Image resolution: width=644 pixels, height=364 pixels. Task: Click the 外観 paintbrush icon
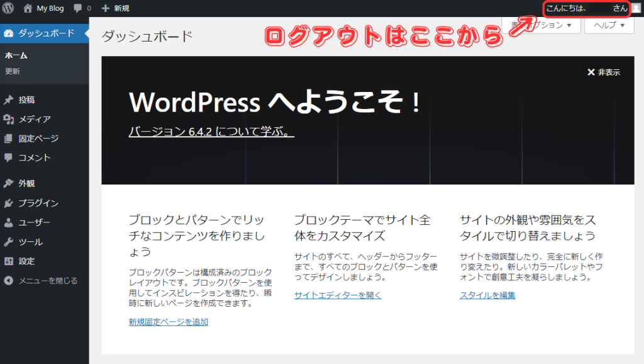pyautogui.click(x=9, y=183)
